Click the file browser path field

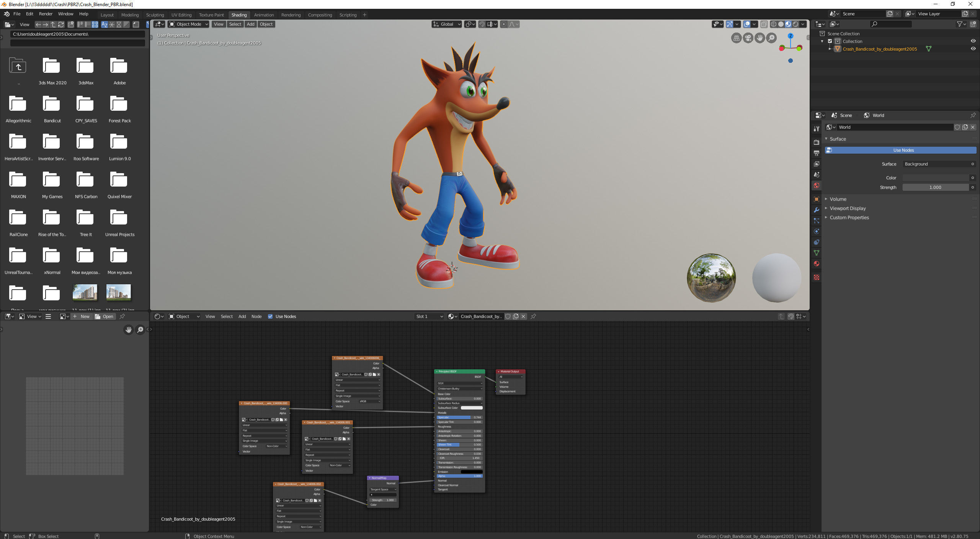point(78,34)
